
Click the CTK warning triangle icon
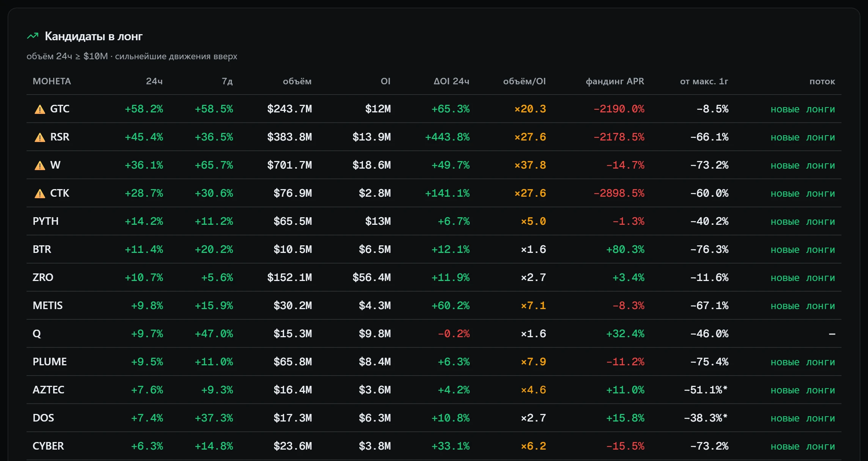coord(40,194)
